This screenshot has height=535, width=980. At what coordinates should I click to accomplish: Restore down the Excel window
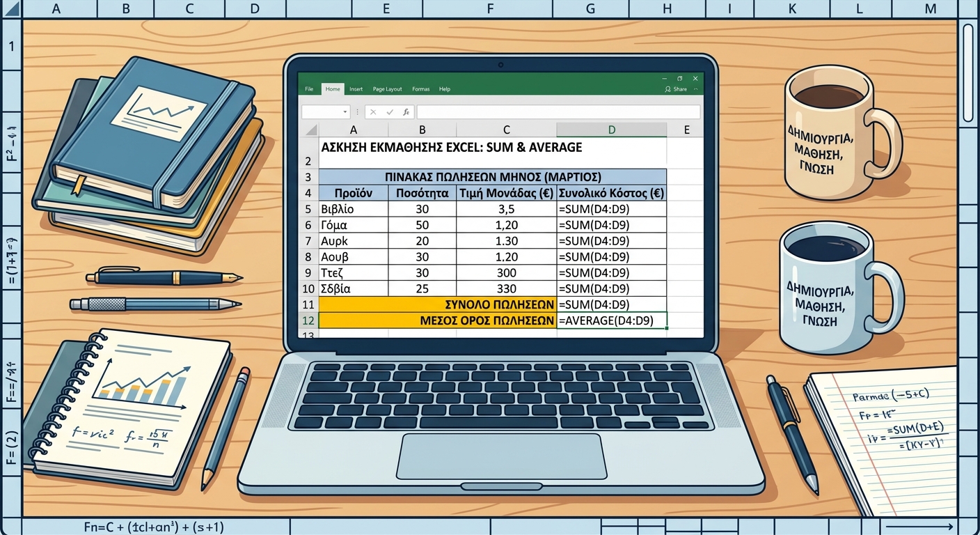click(679, 79)
